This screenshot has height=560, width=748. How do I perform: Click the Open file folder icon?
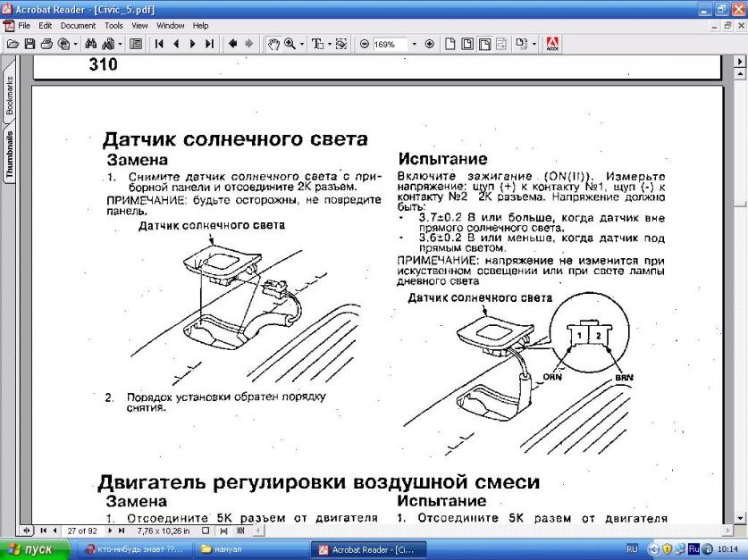point(13,45)
